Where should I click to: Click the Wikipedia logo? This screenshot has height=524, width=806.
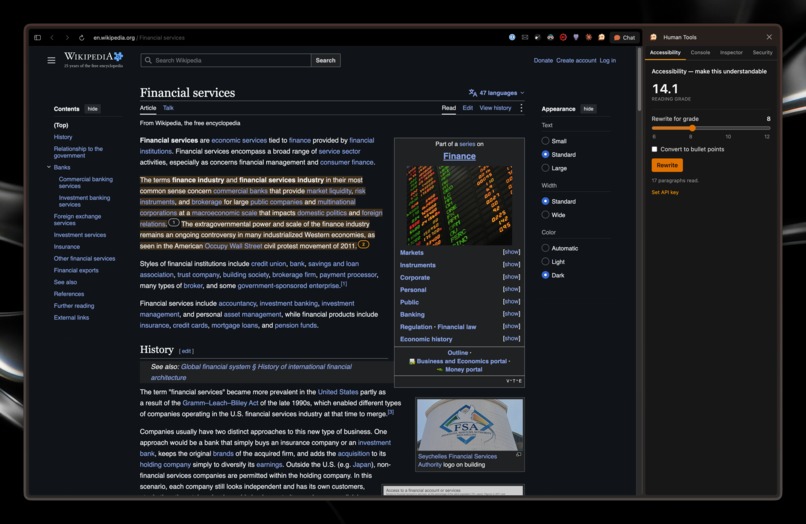(94, 59)
